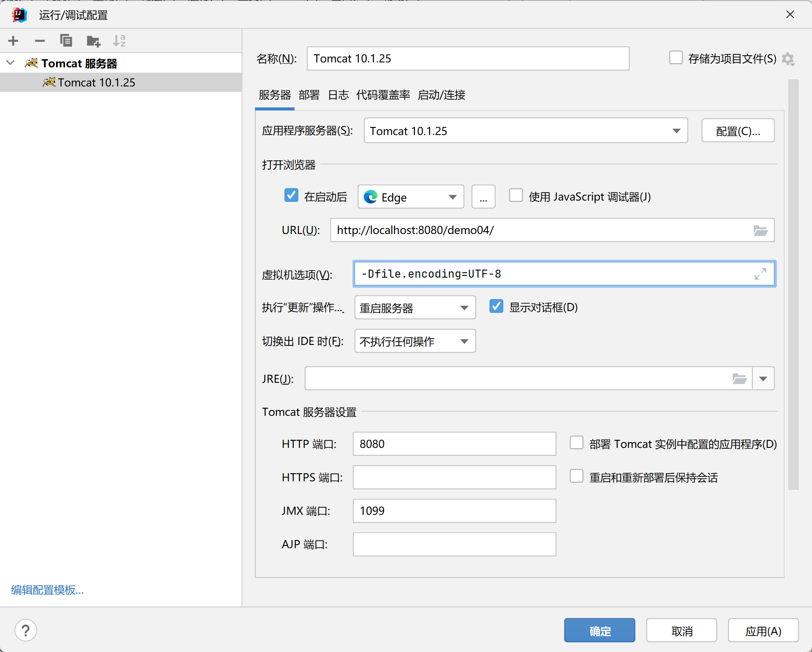Screen dimensions: 812x652
Task: Open the JRE dropdown arrow
Action: [x=763, y=379]
